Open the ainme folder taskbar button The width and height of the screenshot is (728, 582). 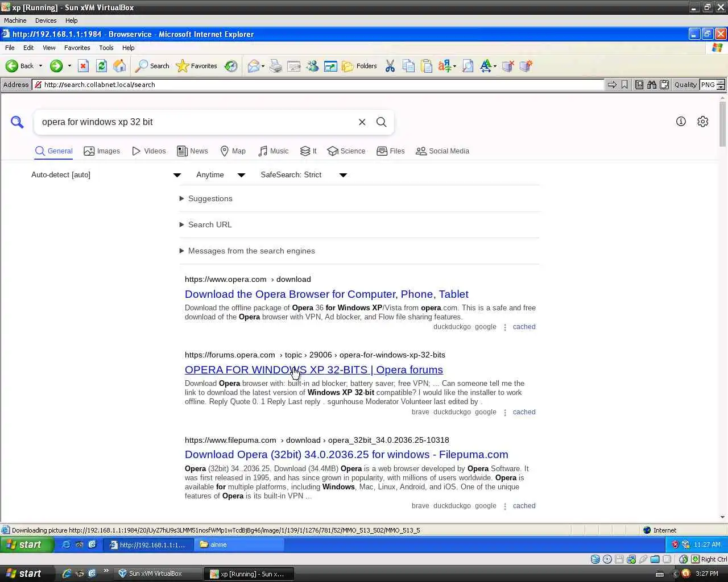pos(239,544)
